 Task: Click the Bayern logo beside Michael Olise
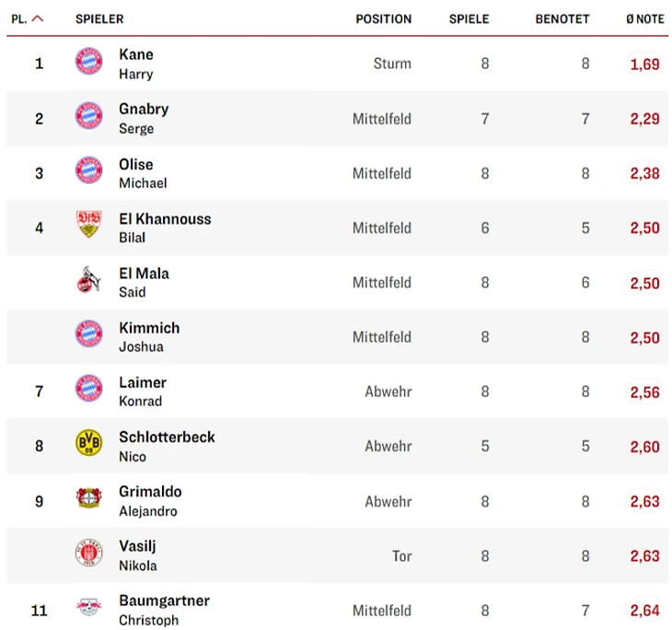pyautogui.click(x=89, y=172)
